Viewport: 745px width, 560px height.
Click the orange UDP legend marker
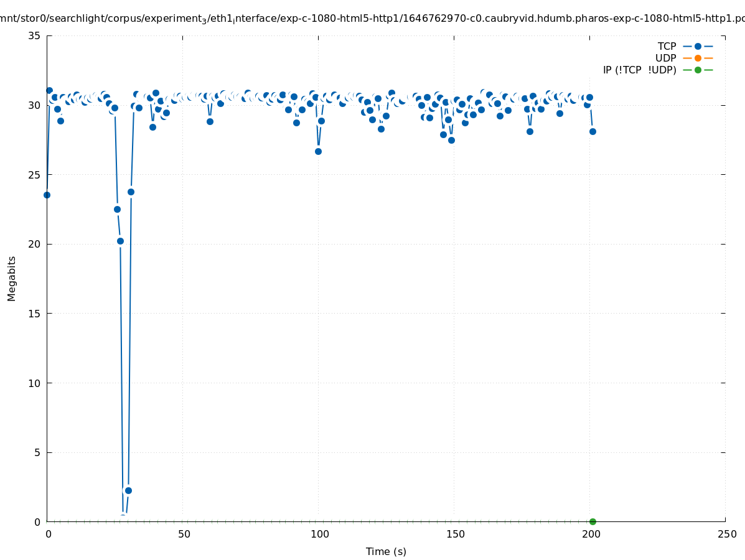pyautogui.click(x=698, y=58)
